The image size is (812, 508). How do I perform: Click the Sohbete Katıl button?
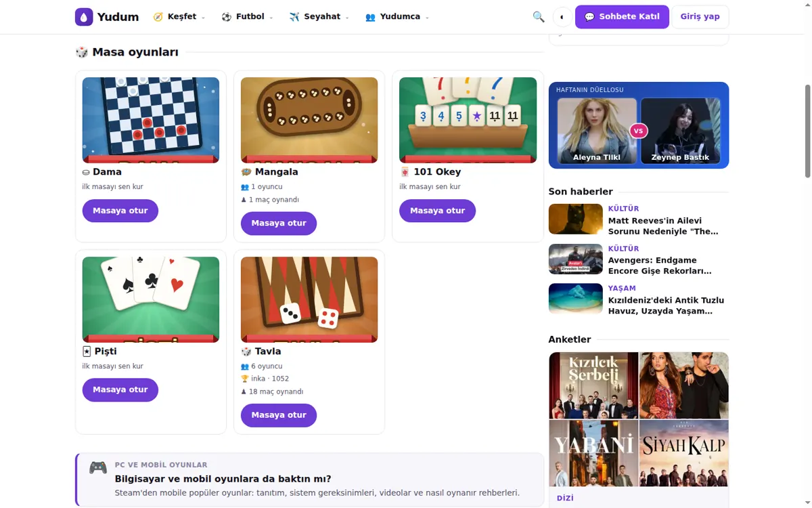[x=622, y=17]
